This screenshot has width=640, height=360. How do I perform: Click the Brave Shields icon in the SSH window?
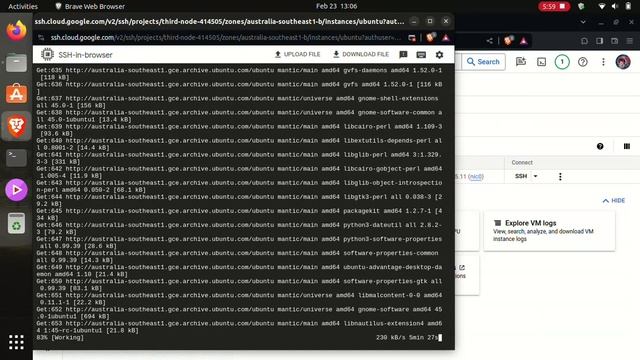pos(430,38)
